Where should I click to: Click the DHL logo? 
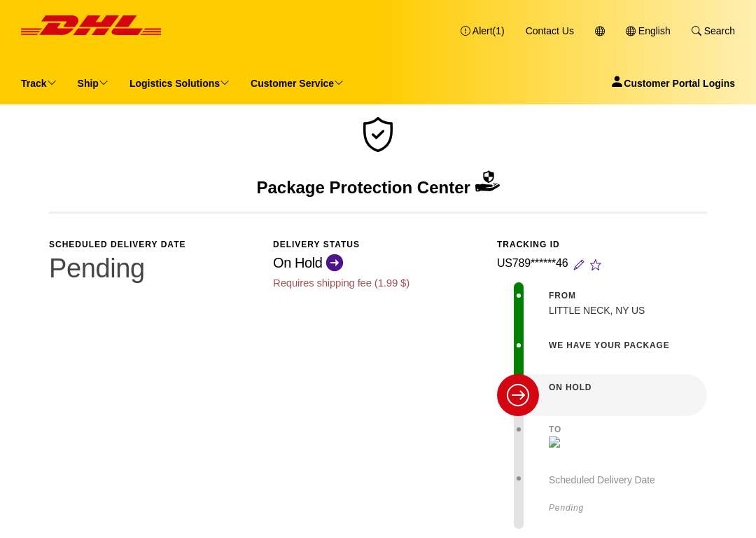(x=91, y=26)
